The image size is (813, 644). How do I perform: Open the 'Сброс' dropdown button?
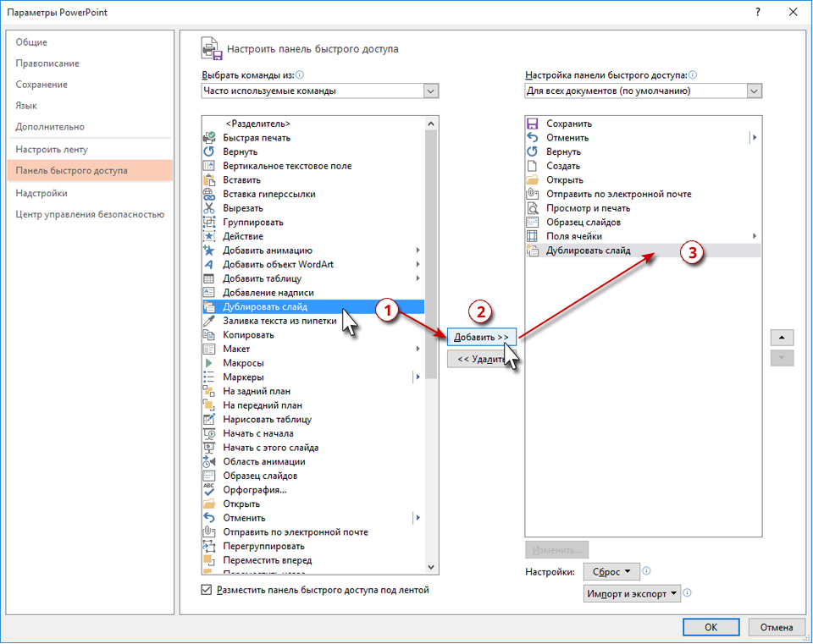tap(611, 572)
